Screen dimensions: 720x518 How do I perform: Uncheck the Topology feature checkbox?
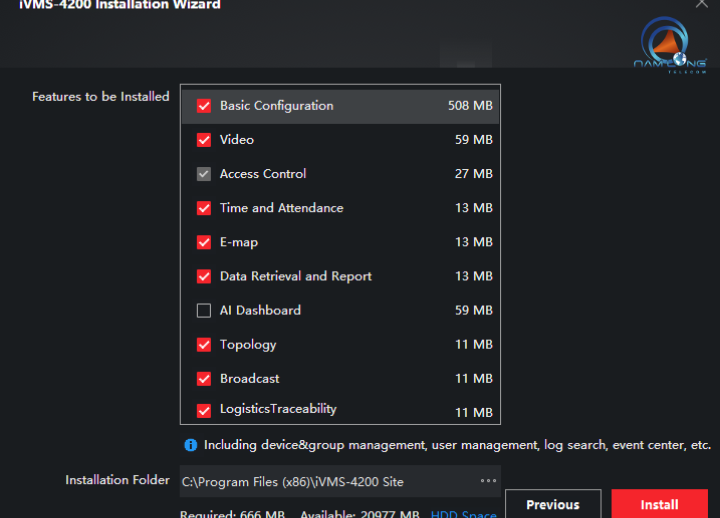pos(204,345)
